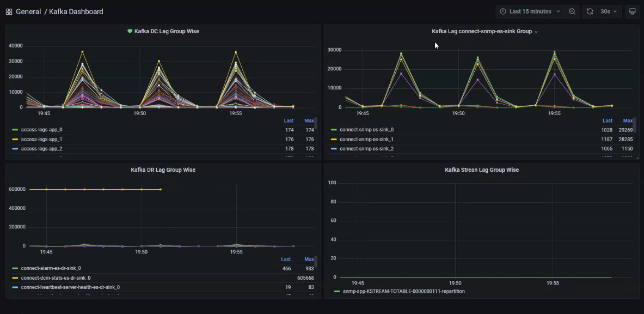Screen dimensions: 644x314
Task: Click Last value 174 for access-logs-app_0
Action: (x=289, y=130)
